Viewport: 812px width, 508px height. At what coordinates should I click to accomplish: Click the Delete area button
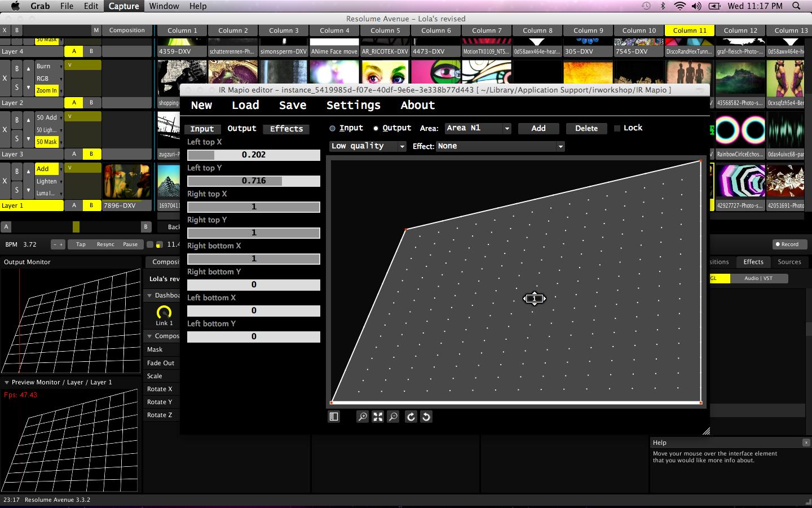(x=586, y=129)
